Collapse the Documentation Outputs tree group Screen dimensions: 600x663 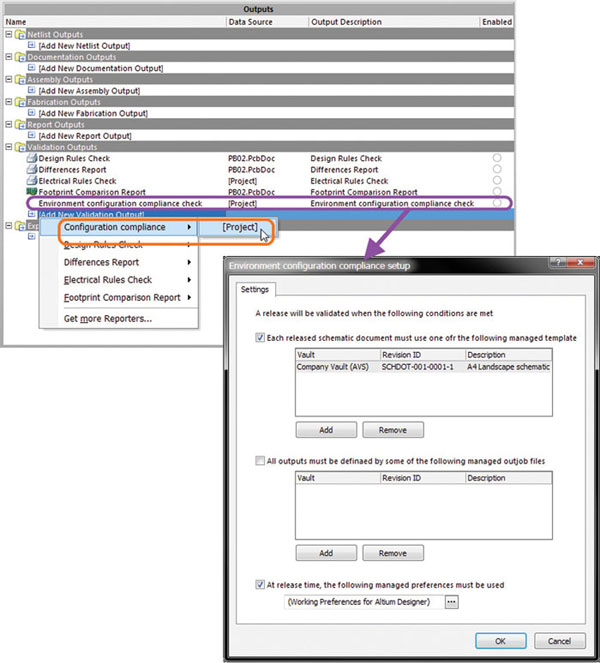[x=8, y=57]
